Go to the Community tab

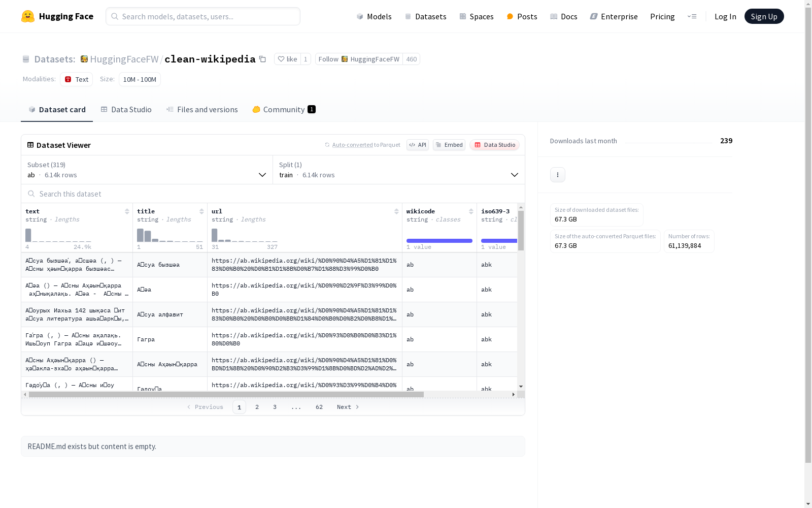284,109
